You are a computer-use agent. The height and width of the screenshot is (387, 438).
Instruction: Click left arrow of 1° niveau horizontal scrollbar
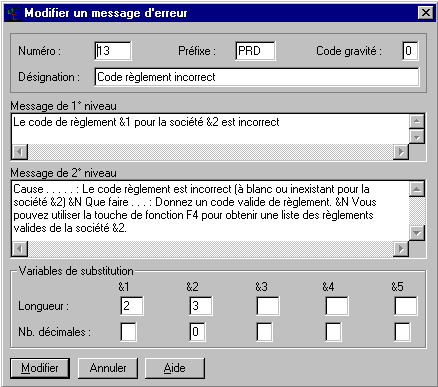(x=20, y=152)
